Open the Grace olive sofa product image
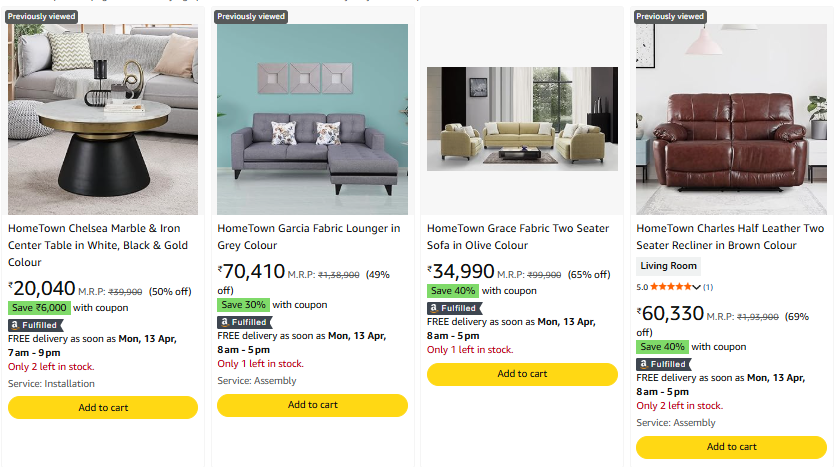Image resolution: width=837 pixels, height=467 pixels. tap(522, 119)
